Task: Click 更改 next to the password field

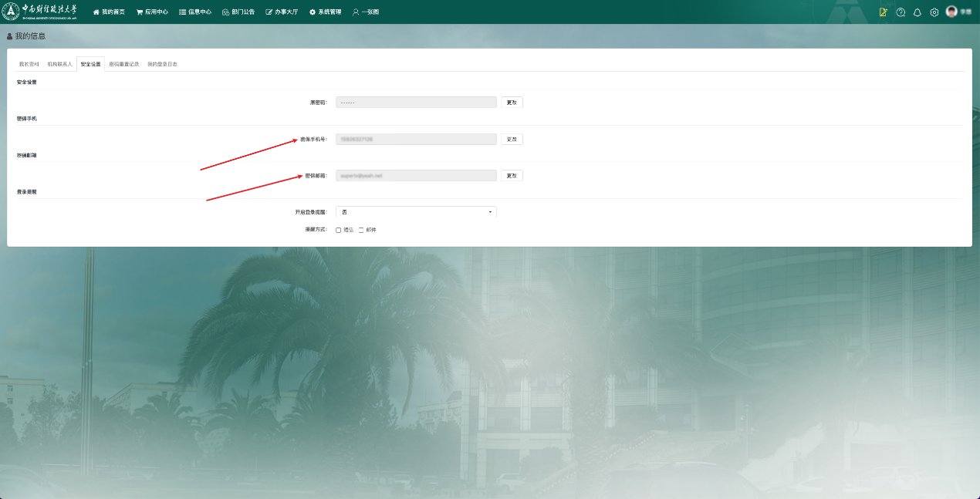Action: point(512,103)
